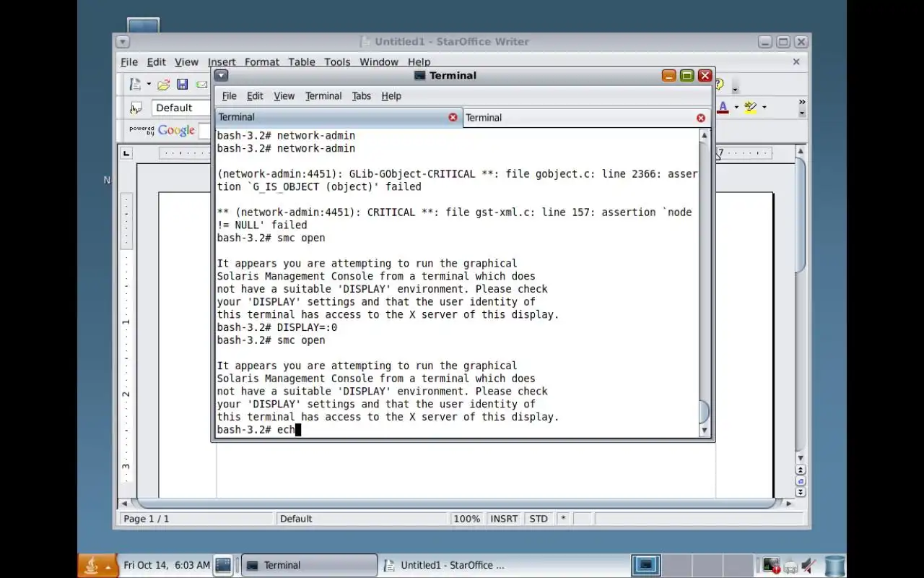This screenshot has width=924, height=578.
Task: Click the Fri Oct 14, 6:03 AM clock
Action: [x=167, y=565]
